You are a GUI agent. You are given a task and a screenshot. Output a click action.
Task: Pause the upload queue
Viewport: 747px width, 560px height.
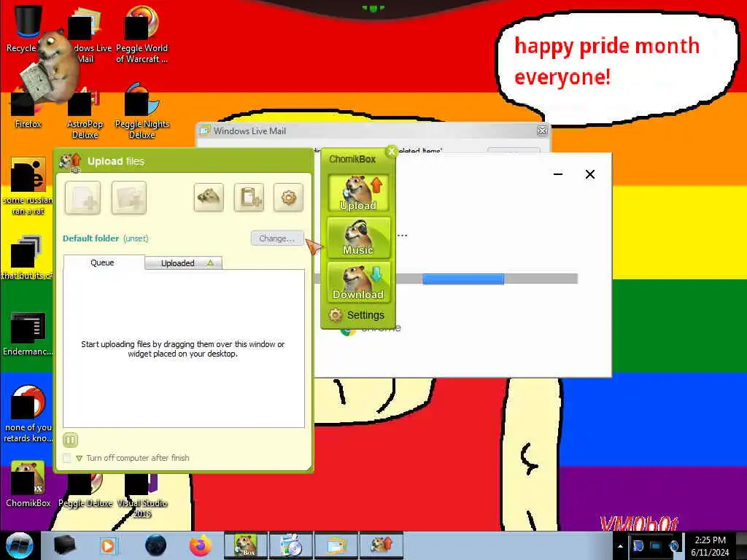point(70,440)
